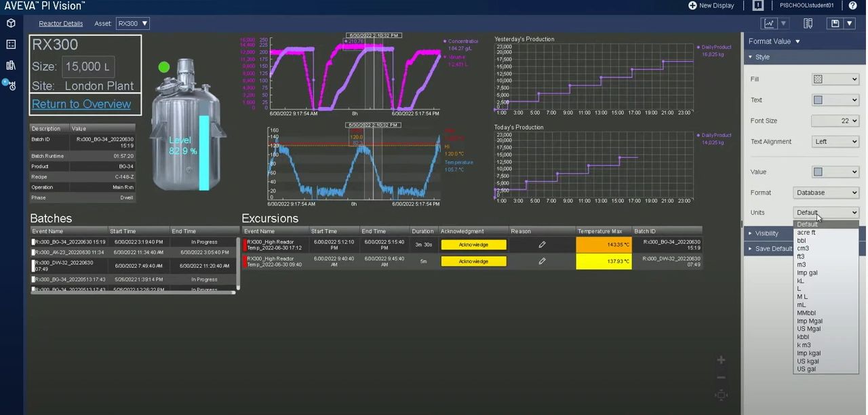
Task: Click the save floppy disk icon
Action: [x=835, y=23]
